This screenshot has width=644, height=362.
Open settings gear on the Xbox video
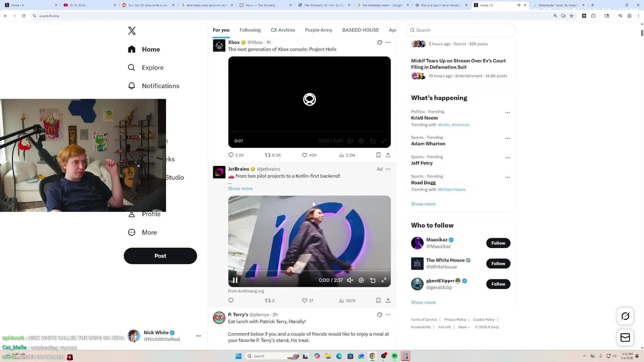[361, 141]
